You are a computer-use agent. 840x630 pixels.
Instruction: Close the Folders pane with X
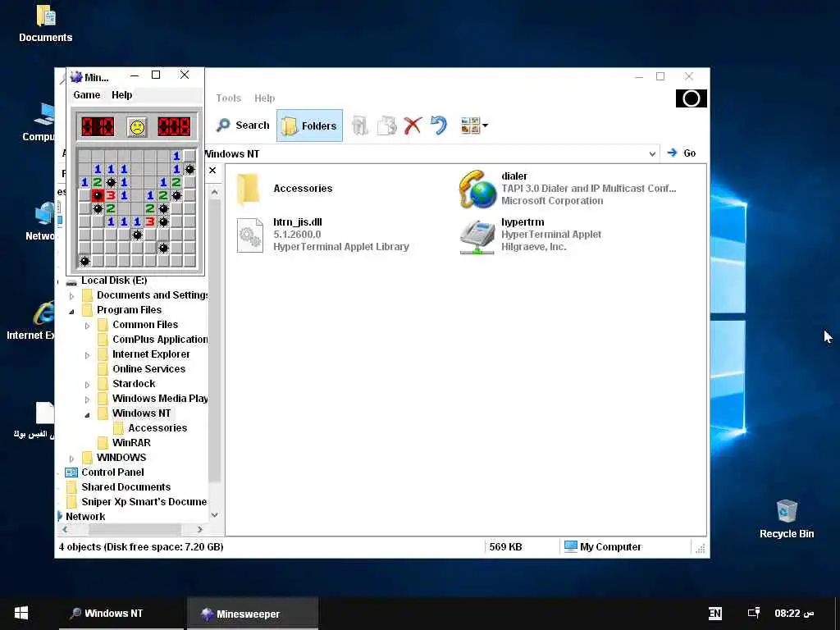point(212,171)
